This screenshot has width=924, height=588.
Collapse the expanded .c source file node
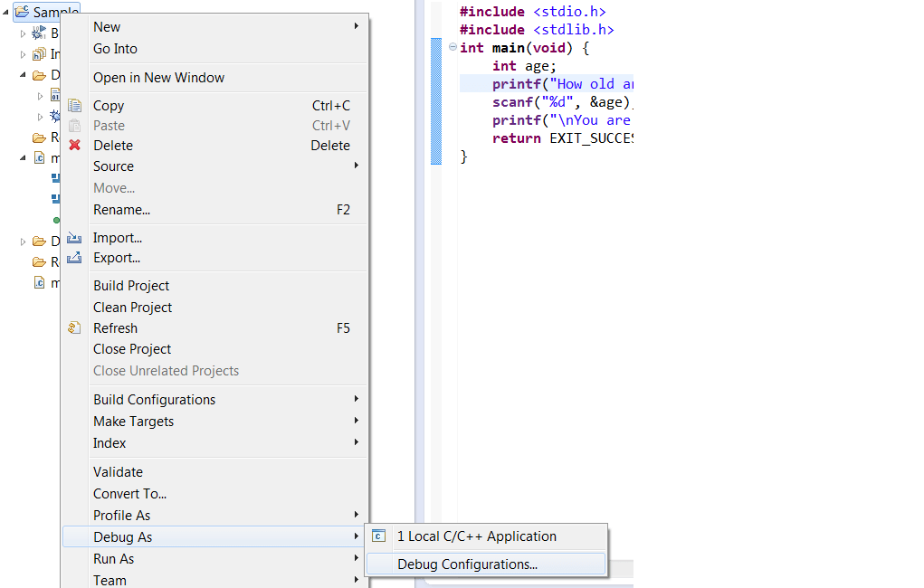[23, 158]
